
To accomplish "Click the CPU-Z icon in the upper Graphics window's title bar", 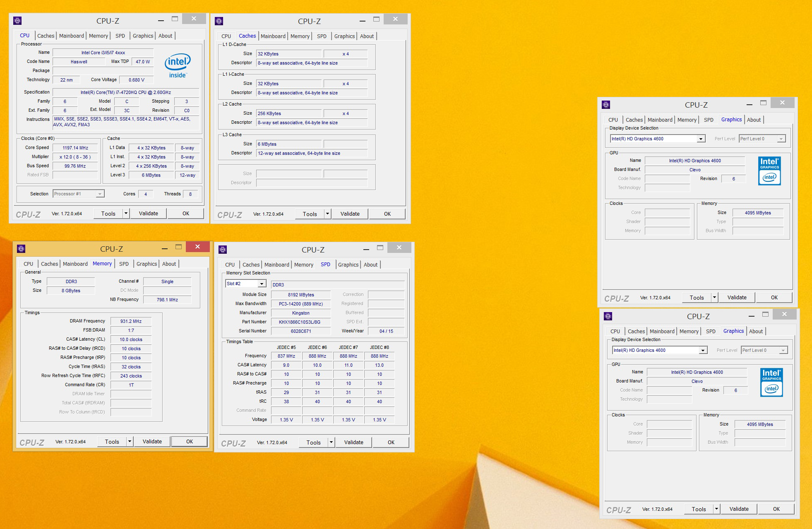I will click(x=606, y=105).
